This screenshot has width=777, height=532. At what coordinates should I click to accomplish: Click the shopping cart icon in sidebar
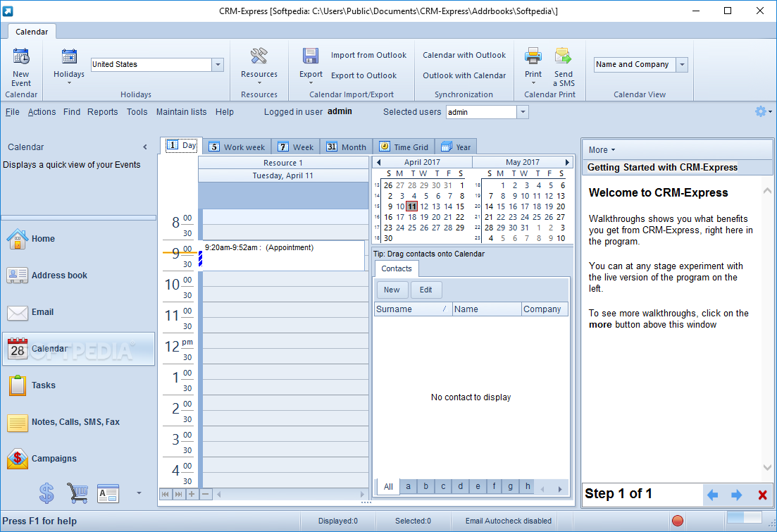[77, 493]
